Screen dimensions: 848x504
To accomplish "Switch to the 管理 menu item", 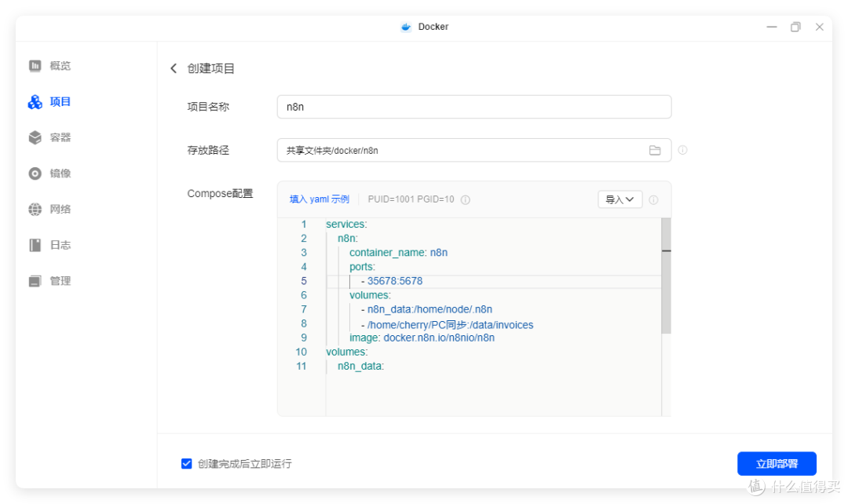I will (x=60, y=281).
